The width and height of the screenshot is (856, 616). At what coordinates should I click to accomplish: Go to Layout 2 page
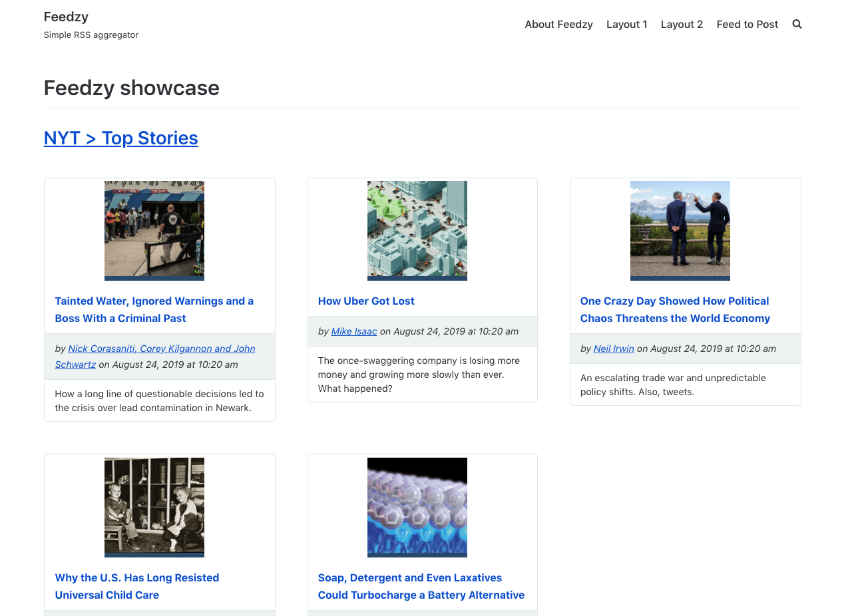(682, 24)
